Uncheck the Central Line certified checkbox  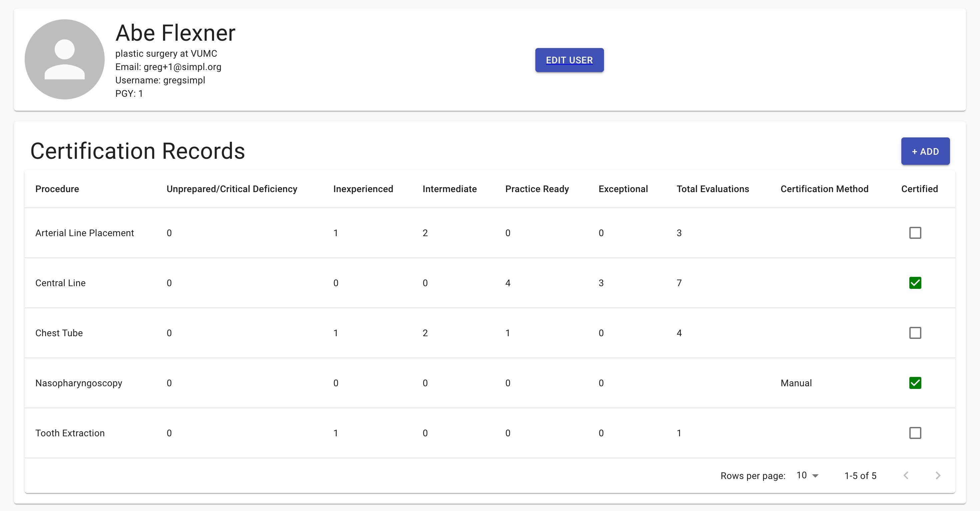click(915, 283)
